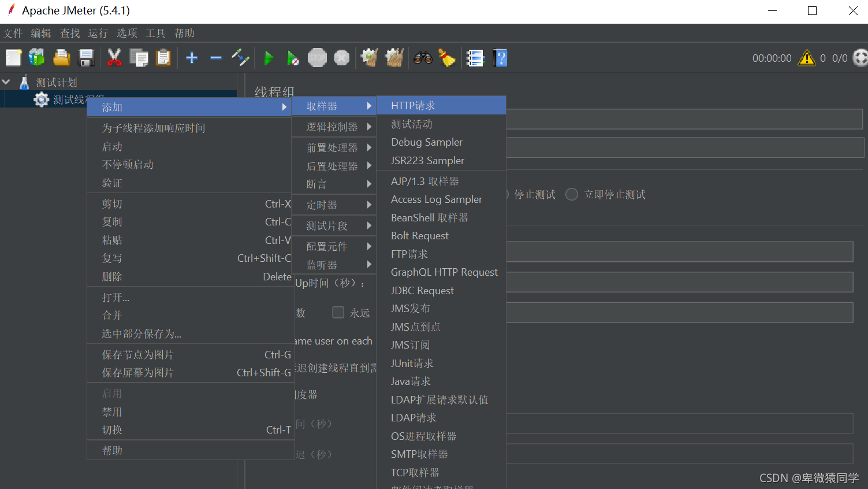Click the thread group gear icon

pos(42,99)
